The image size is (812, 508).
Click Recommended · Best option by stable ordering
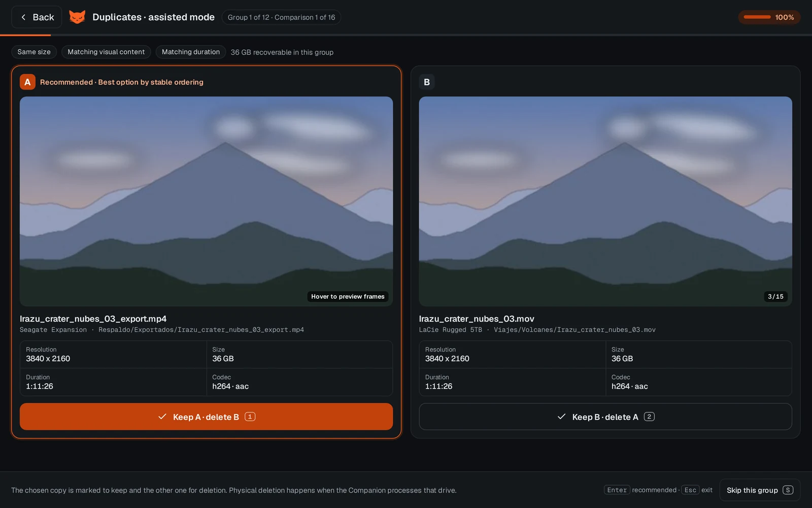[122, 82]
